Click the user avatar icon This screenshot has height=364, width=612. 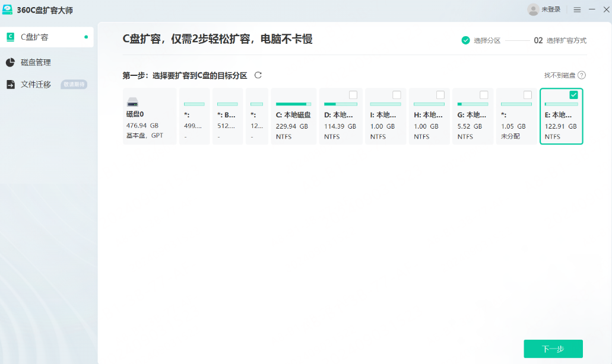pos(533,10)
